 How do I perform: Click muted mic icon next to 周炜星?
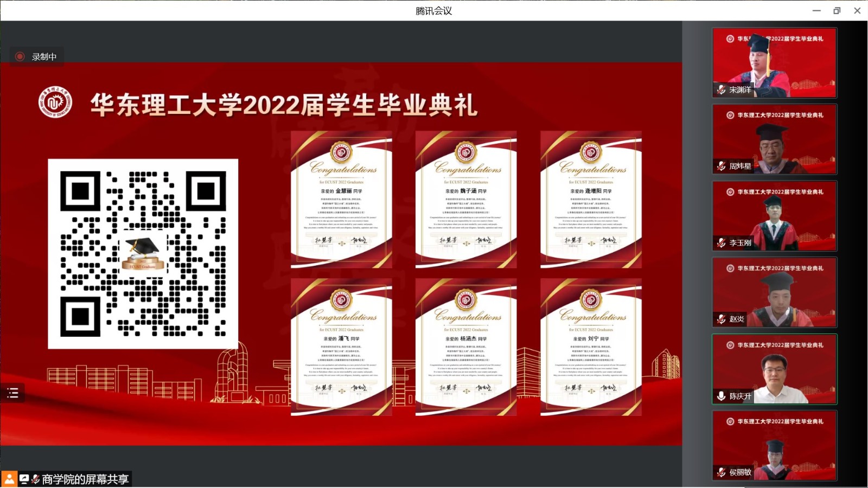[x=721, y=166]
